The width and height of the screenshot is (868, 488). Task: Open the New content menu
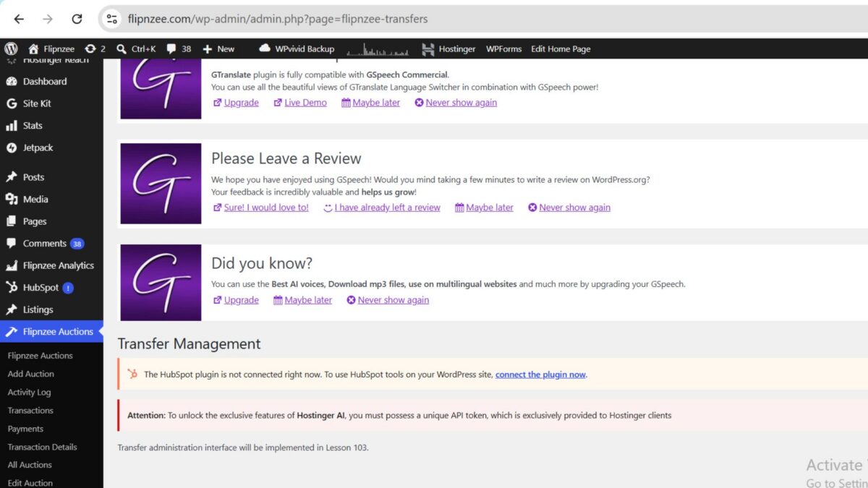coord(218,48)
